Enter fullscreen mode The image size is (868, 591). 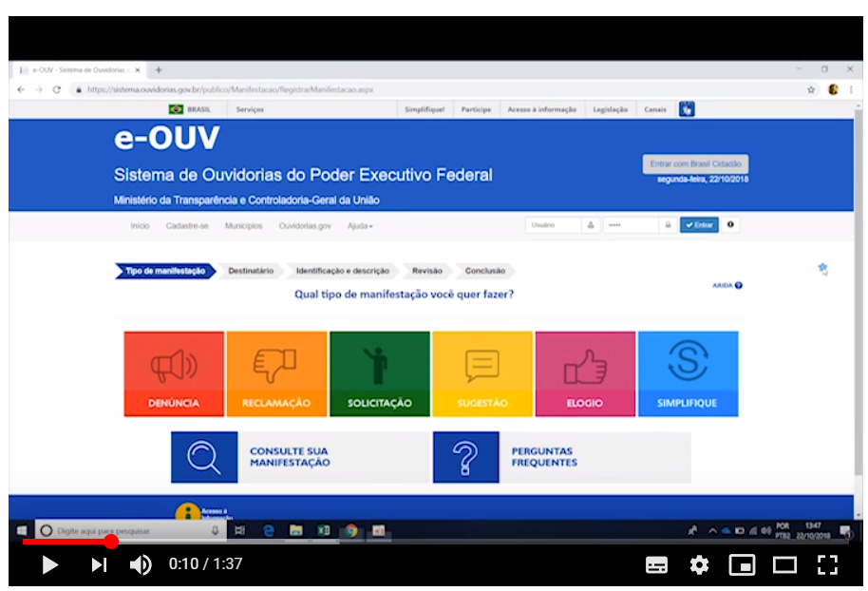pos(827,565)
